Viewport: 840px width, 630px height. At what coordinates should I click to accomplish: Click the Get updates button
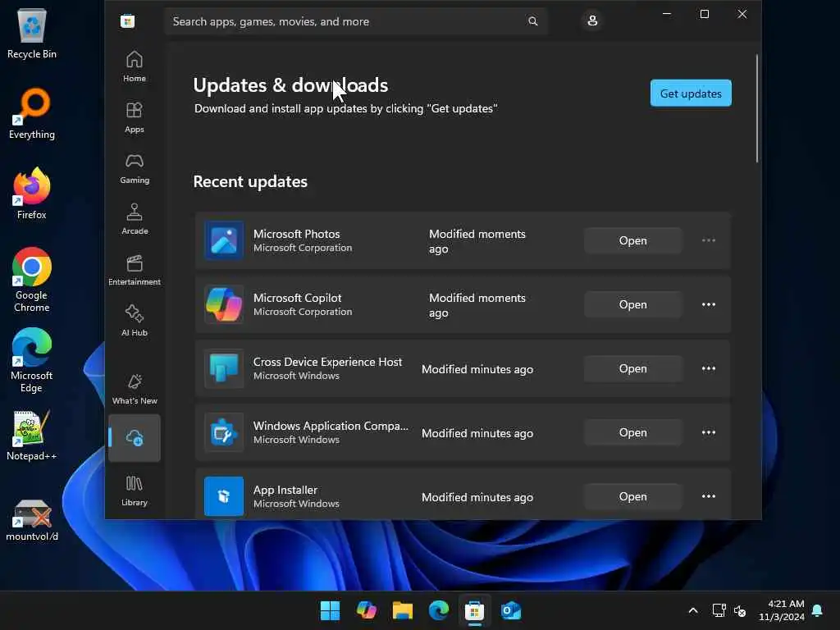(691, 94)
